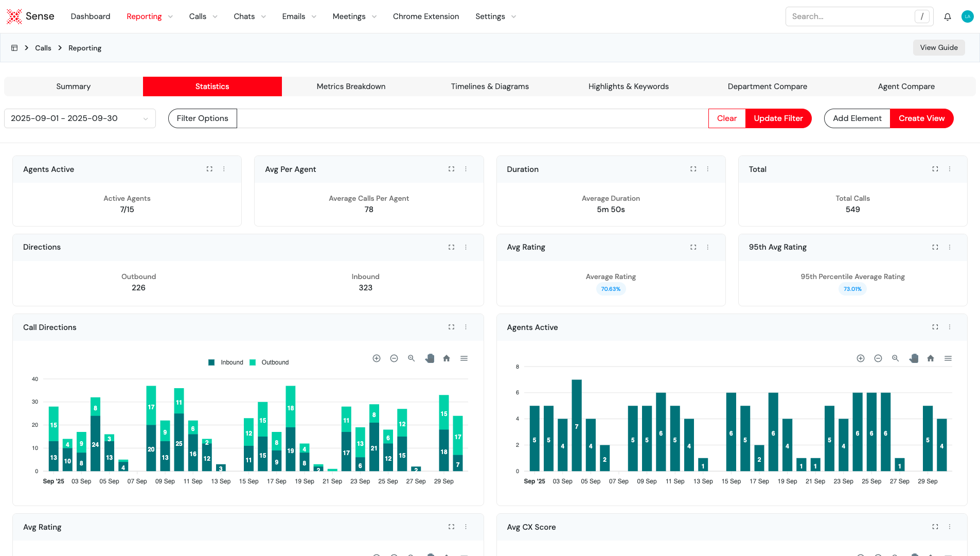Click the 19 Sep inbound bar segment
Screen dimensions: 980x556
[305, 462]
